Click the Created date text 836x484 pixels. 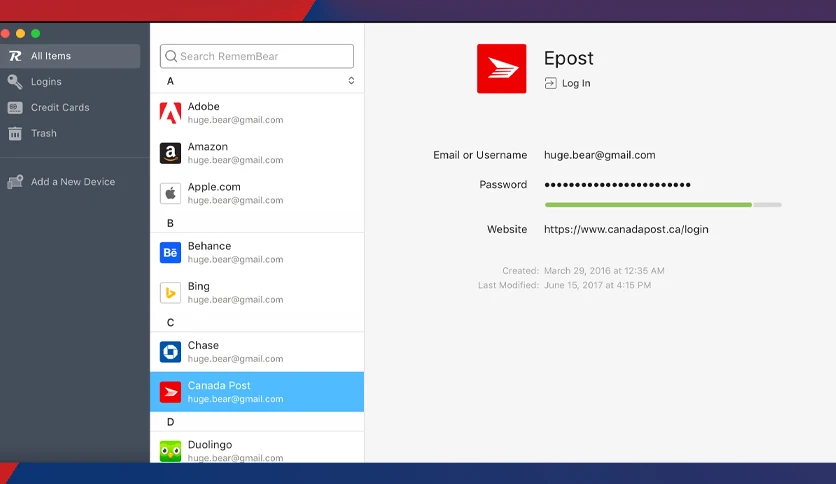point(604,271)
